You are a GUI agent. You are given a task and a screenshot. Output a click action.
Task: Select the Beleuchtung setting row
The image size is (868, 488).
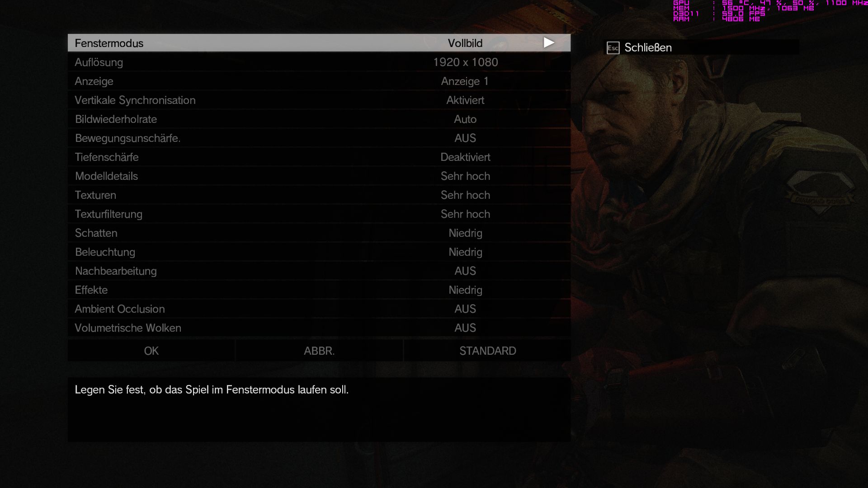point(319,252)
